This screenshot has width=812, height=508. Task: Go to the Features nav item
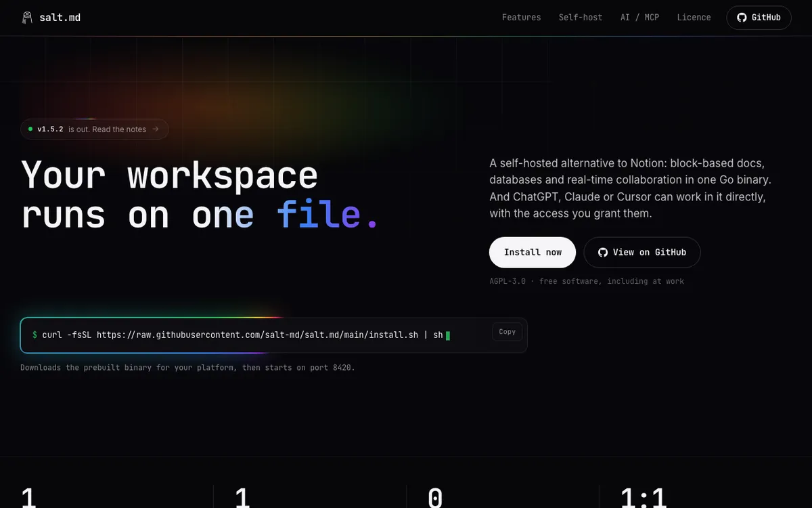521,18
